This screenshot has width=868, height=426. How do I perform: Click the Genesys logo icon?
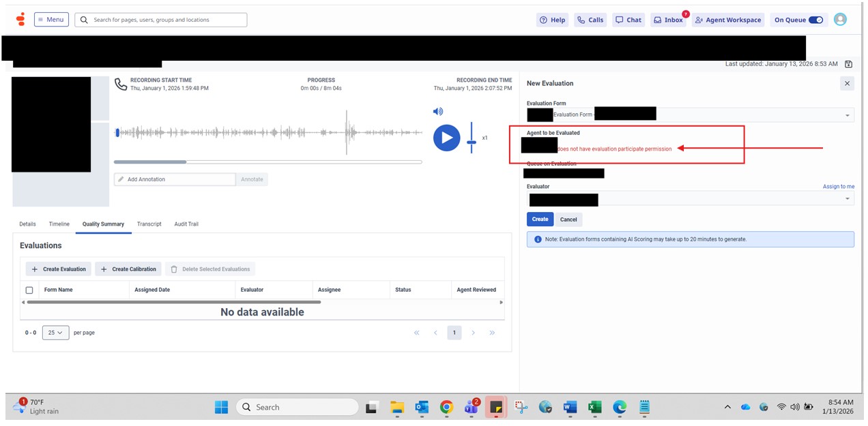pos(20,19)
